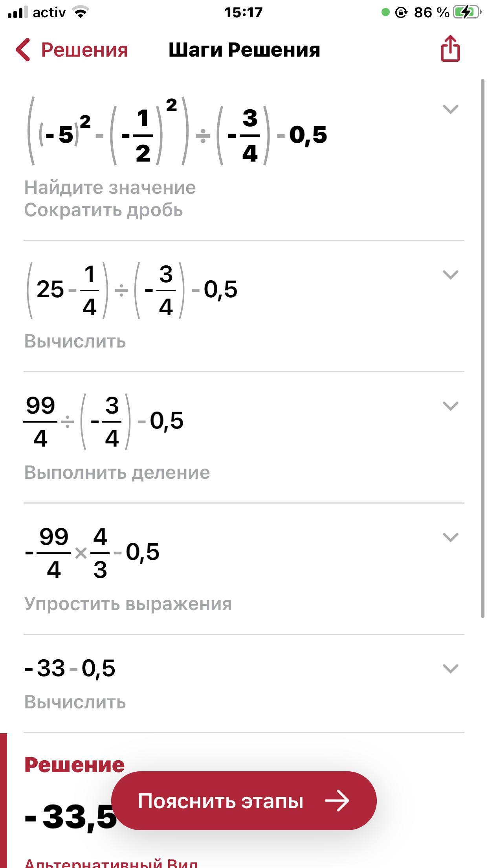Tap the Wi-Fi icon in status bar
Viewport: 488px width, 868px height.
click(81, 13)
